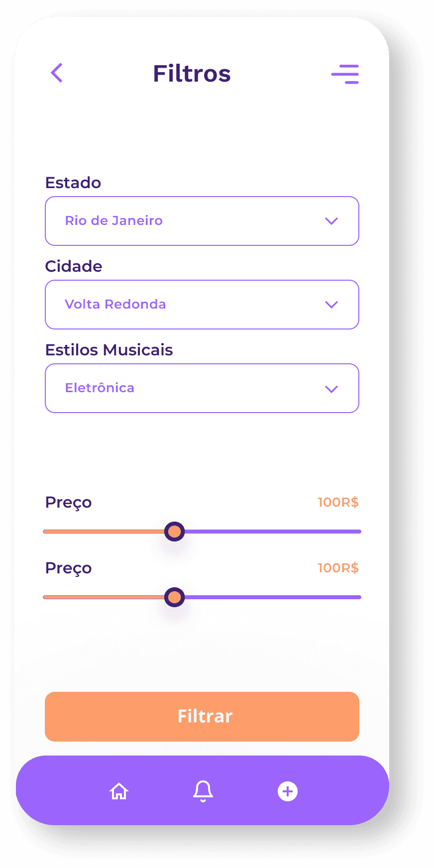
Task: Click the Eletrônica selection text
Action: coord(100,388)
